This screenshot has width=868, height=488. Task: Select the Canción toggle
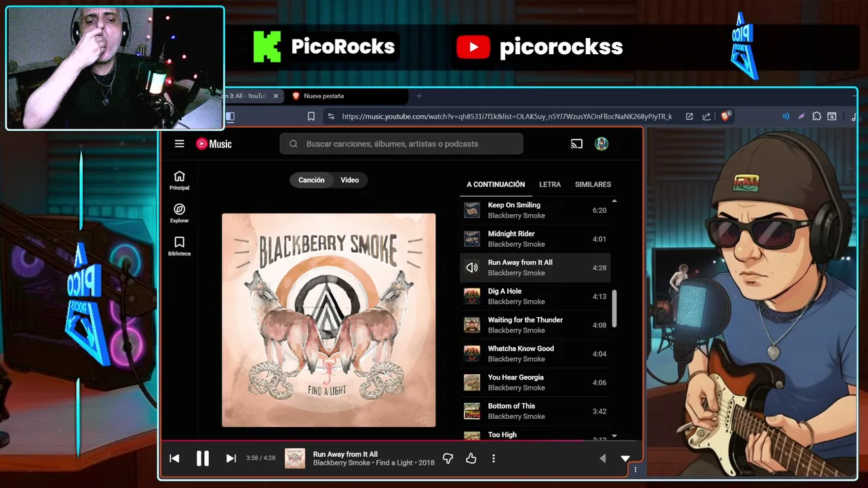coord(311,180)
